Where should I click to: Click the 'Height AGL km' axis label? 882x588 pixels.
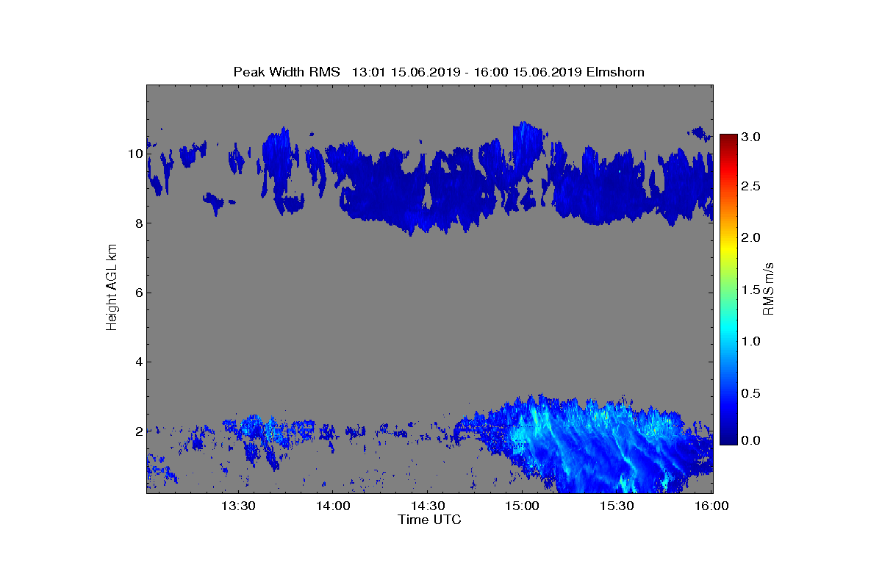point(112,288)
